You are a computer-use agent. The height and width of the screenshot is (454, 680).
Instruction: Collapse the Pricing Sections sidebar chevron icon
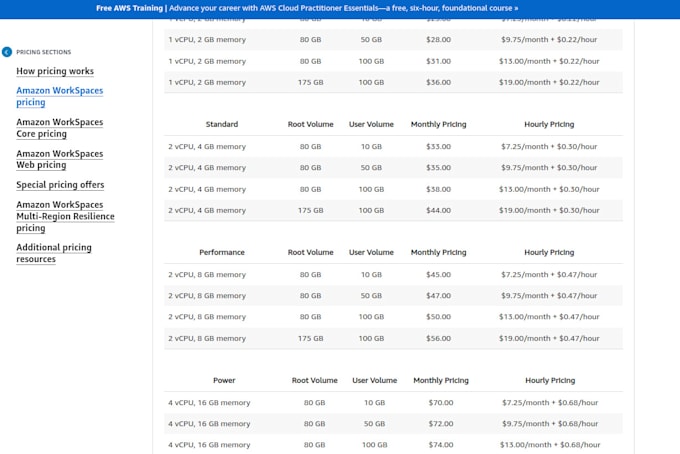pos(7,51)
